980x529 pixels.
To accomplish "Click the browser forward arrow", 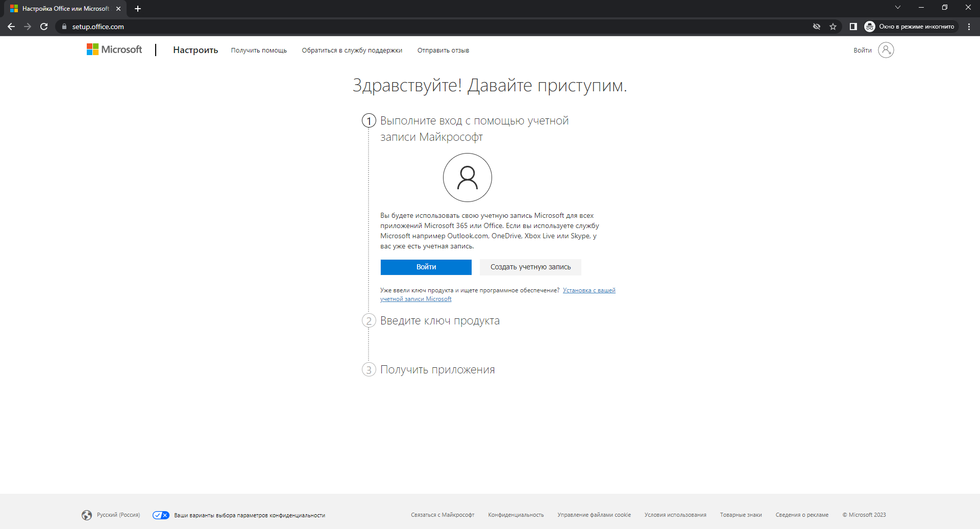I will coord(28,27).
